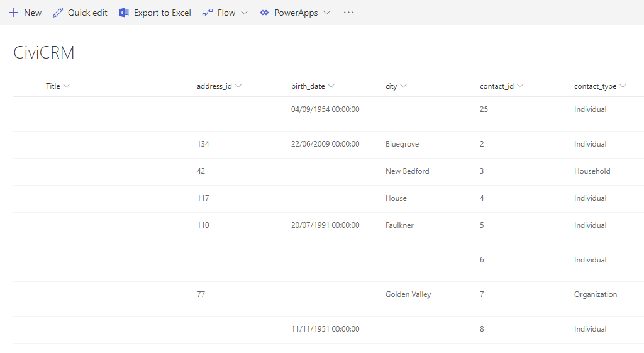Screen dimensions: 644x353
Task: Click the Quick edit text label
Action: (x=87, y=13)
